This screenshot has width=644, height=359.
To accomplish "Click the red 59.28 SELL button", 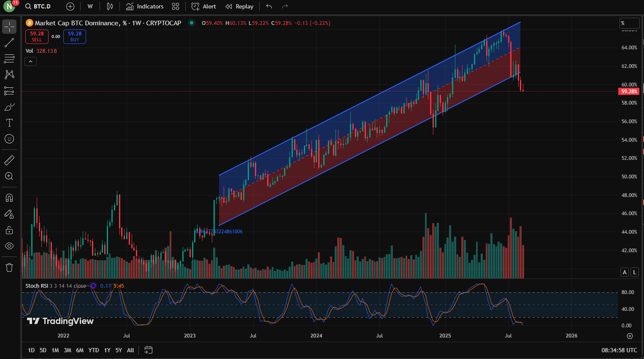I will 37,37.
